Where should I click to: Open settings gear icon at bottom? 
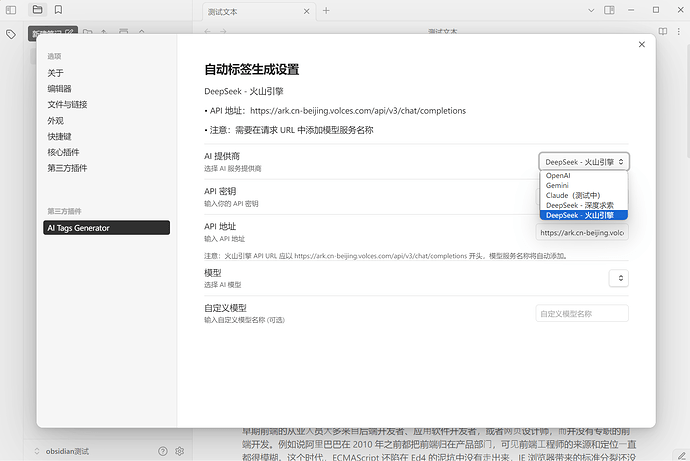[180, 451]
